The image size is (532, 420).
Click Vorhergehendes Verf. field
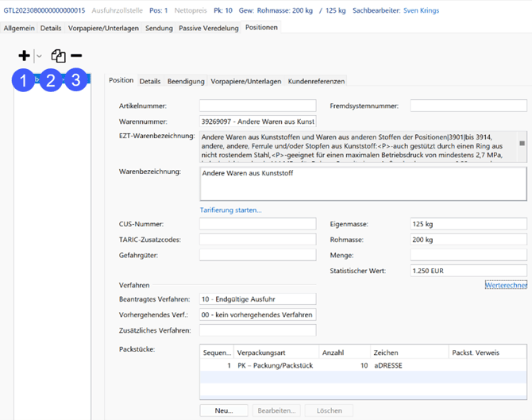[x=258, y=315]
